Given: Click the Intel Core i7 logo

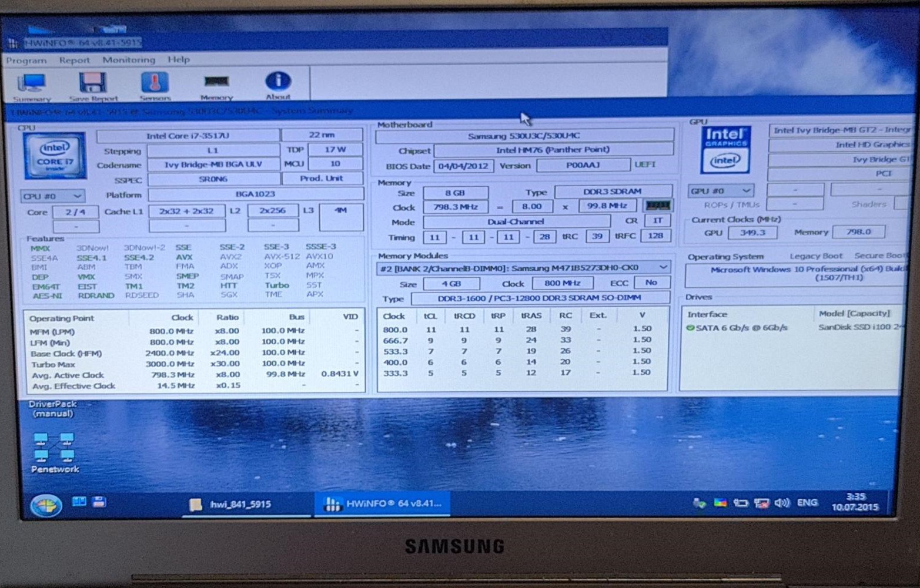Looking at the screenshot, I should 54,155.
